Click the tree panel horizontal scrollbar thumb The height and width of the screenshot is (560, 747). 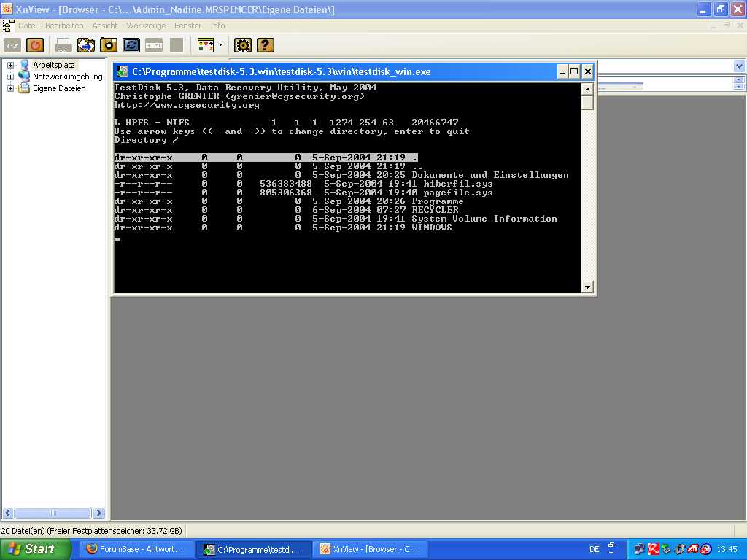pyautogui.click(x=53, y=513)
